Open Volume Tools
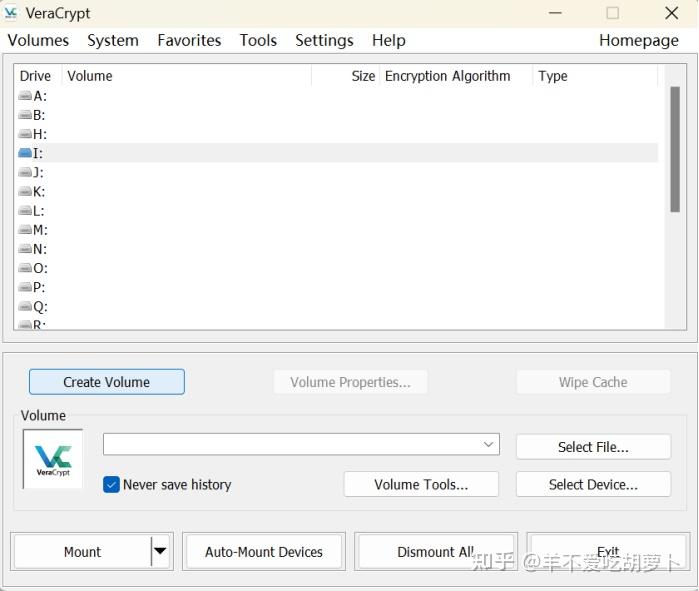699x591 pixels. [421, 484]
